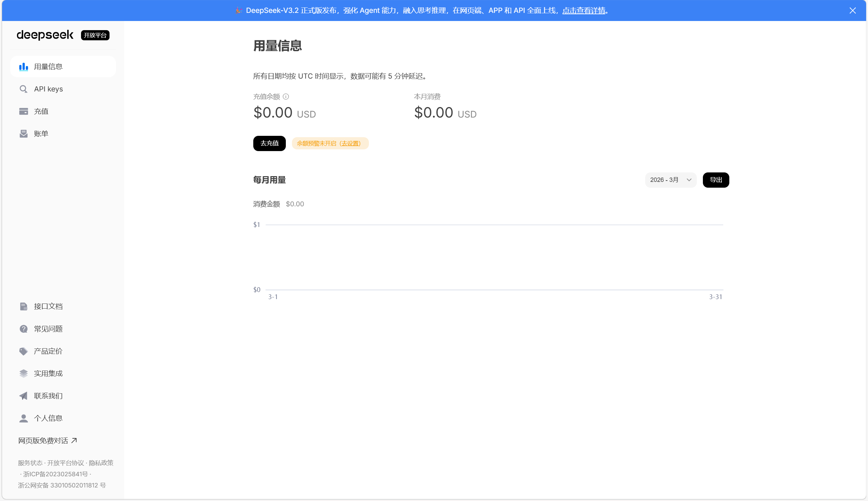This screenshot has width=868, height=501.
Task: Click the 本月消费 label
Action: click(x=427, y=97)
